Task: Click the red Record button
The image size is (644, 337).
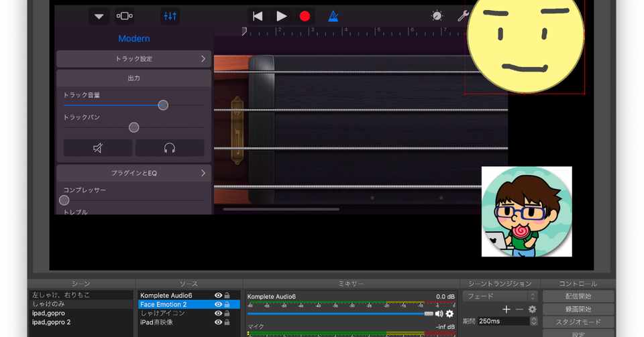Action: [305, 16]
